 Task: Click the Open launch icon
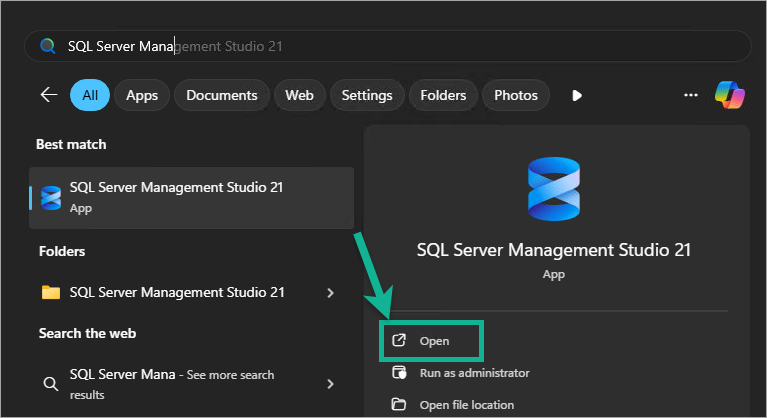click(x=399, y=340)
